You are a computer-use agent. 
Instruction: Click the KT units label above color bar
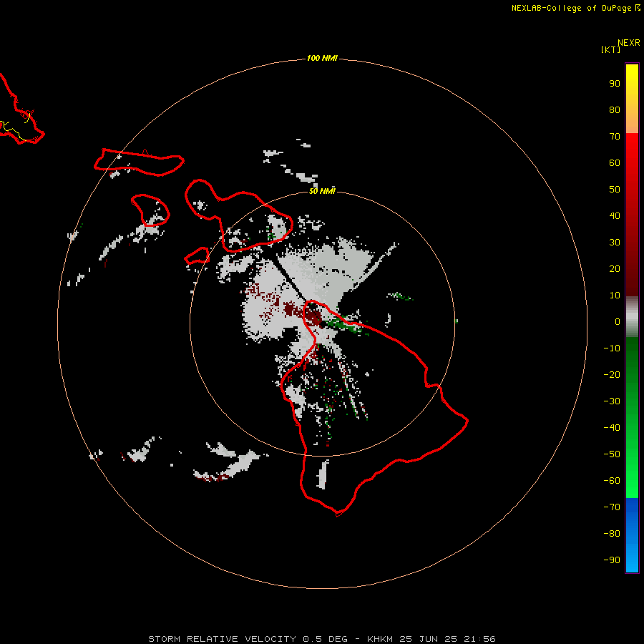pos(610,49)
